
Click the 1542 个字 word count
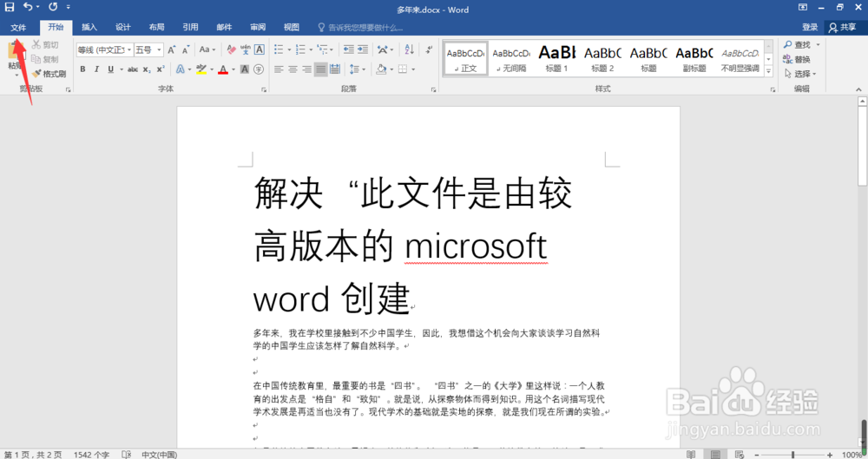[x=91, y=455]
